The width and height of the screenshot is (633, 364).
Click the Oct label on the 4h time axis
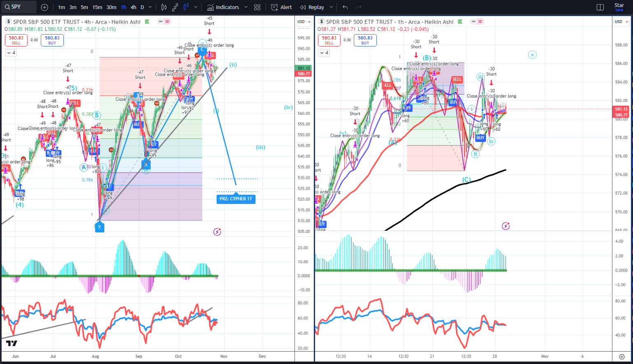tap(178, 356)
